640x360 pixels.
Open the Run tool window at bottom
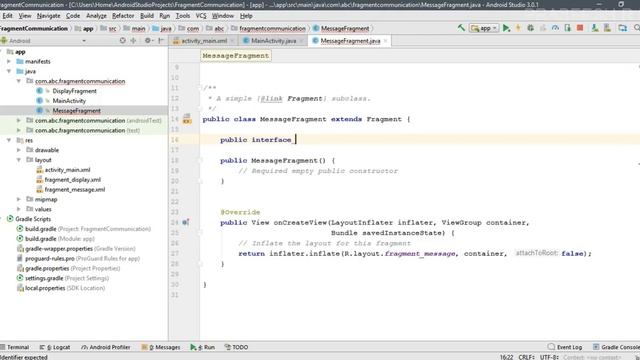pyautogui.click(x=202, y=347)
